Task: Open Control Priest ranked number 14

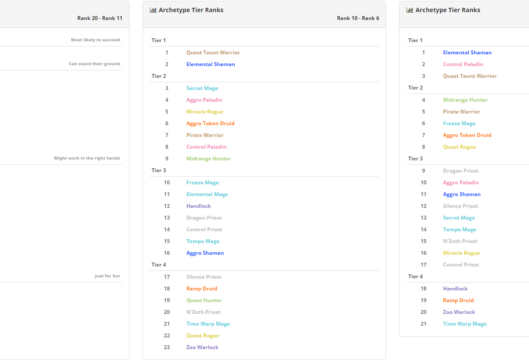Action: pos(204,229)
